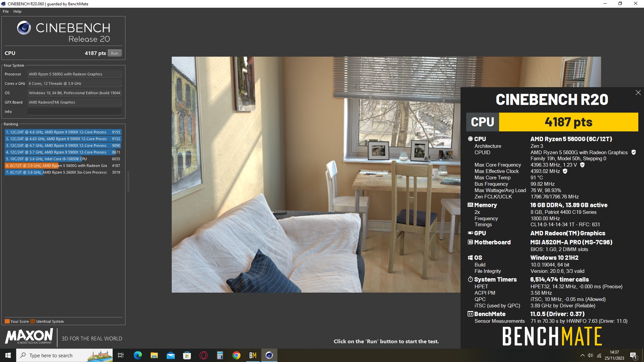Click the OS value field
Screen dimensions: 644x362
pos(74,93)
